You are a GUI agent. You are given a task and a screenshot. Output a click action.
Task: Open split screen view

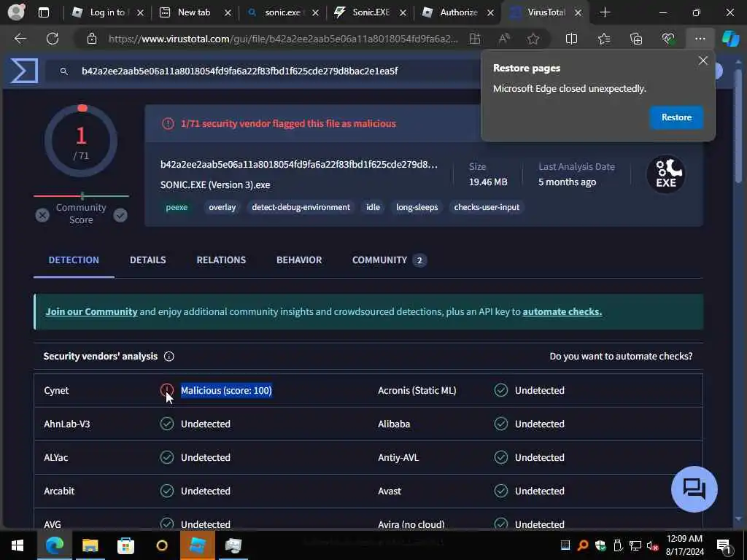[571, 39]
